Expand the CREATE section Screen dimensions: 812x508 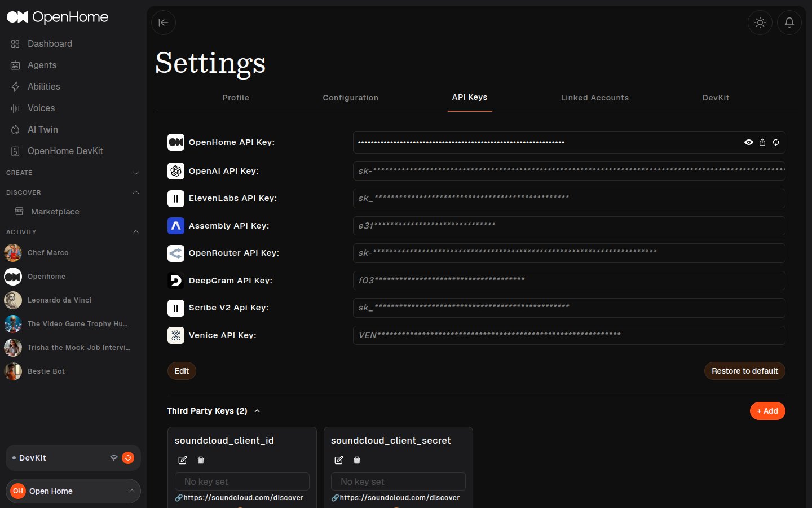pos(136,173)
